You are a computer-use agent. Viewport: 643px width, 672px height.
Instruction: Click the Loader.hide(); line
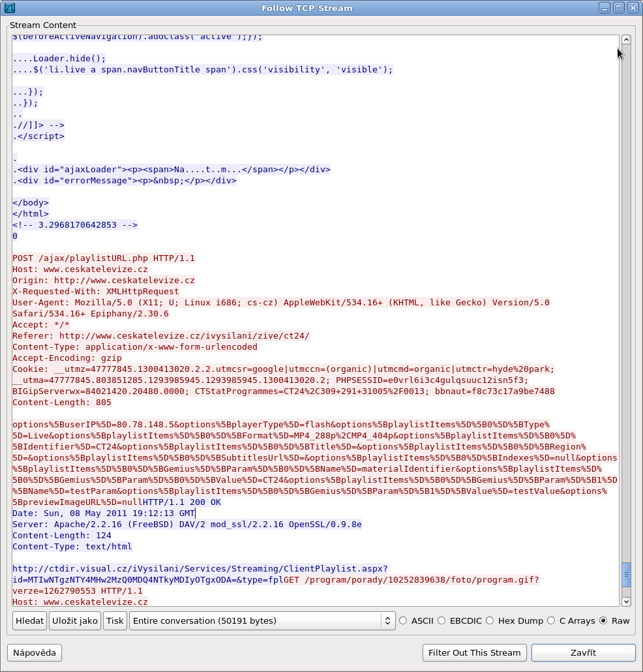[59, 58]
